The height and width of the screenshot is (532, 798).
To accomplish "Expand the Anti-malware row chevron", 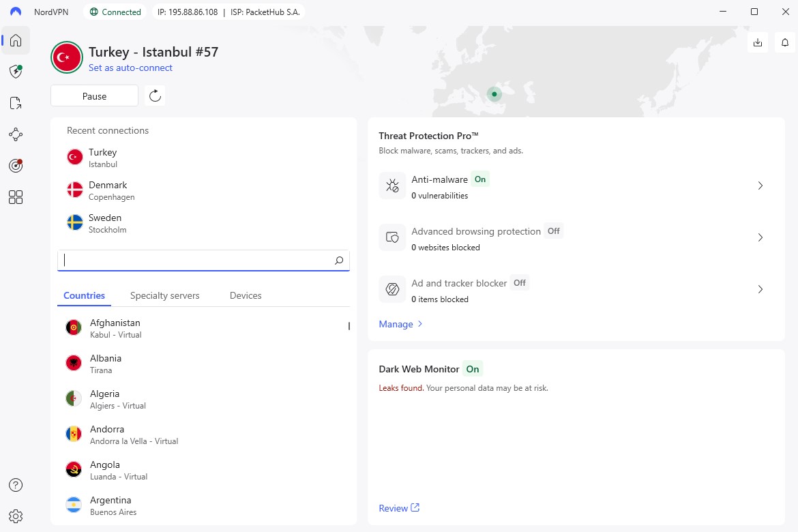I will pos(760,186).
